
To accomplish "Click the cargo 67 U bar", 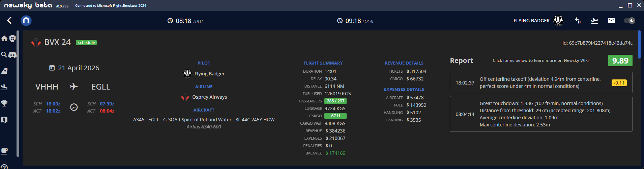I will point(335,116).
